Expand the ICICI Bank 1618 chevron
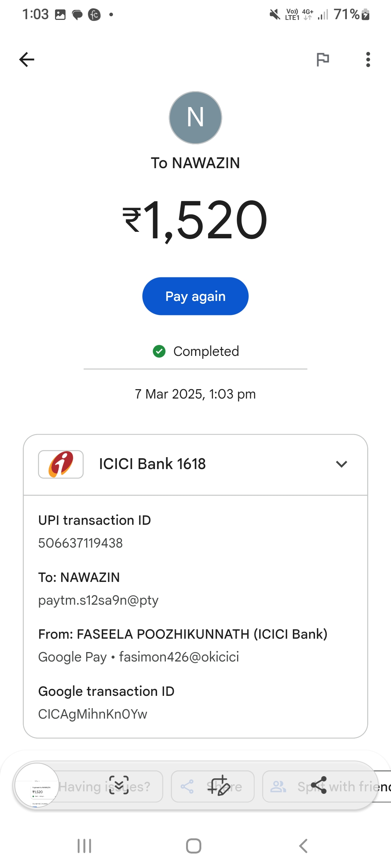Screen dimensions: 391x868 (341, 464)
